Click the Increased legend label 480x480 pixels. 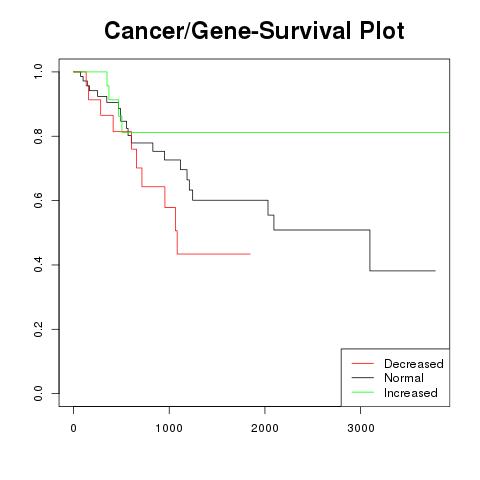[411, 393]
